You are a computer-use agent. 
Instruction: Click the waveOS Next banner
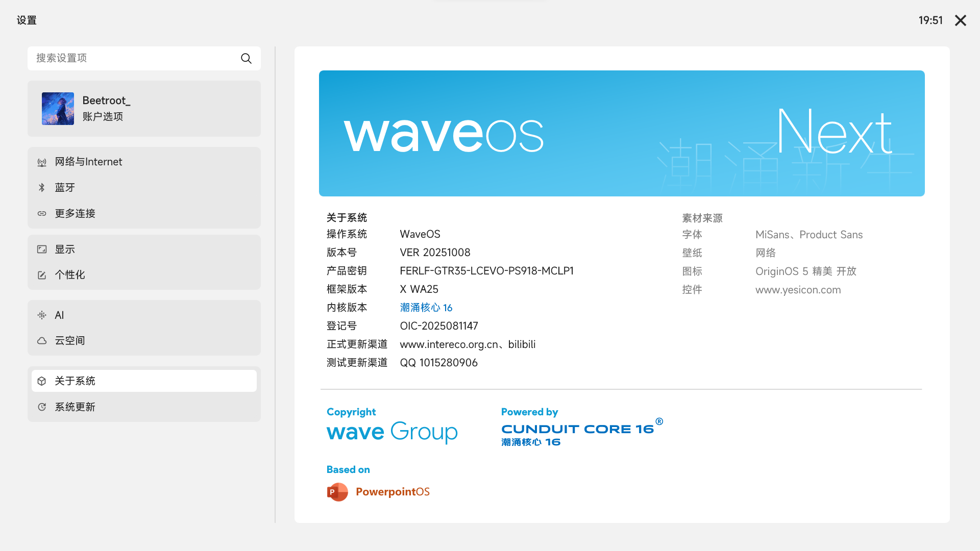coord(621,134)
